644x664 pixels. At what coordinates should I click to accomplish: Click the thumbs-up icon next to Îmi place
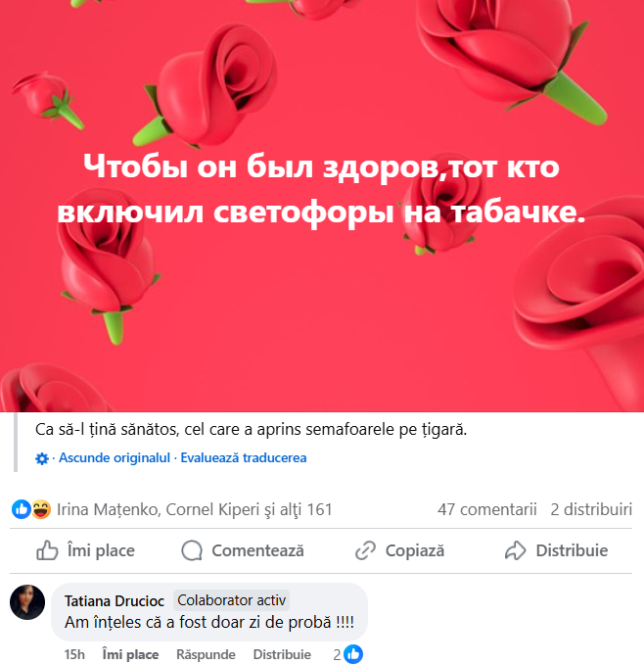(x=47, y=550)
